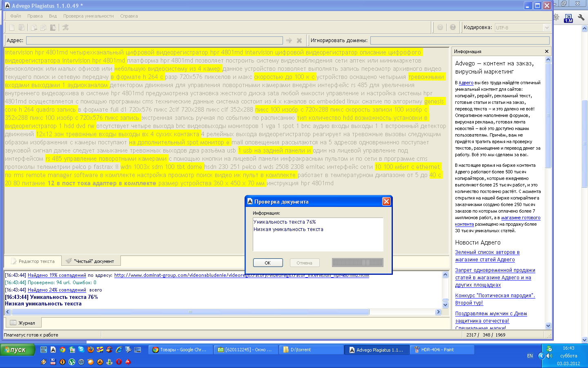Click the Paste clipboard toolbar icon
Image resolution: width=588 pixels, height=368 pixels.
(53, 27)
